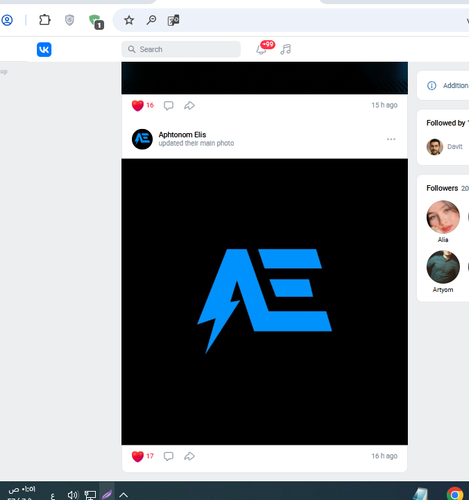The image size is (469, 500).
Task: Click the 15 h ago timestamp
Action: coord(384,105)
